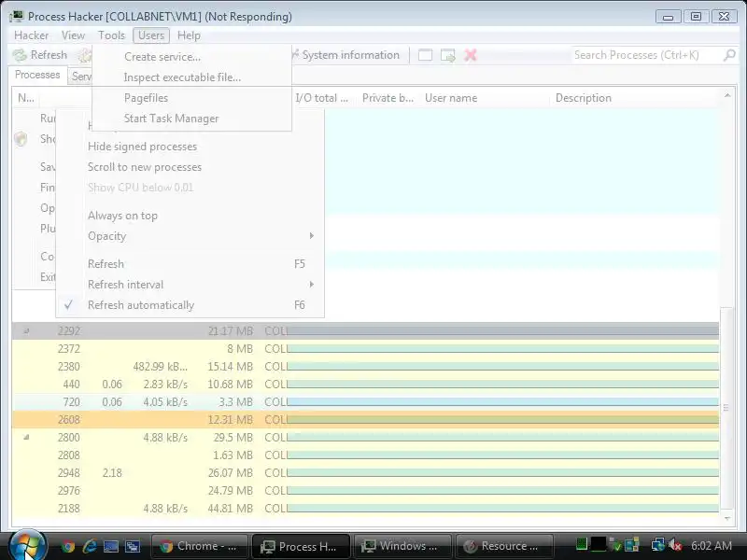Select the process row with PID 720
This screenshot has width=747, height=560.
click(365, 402)
